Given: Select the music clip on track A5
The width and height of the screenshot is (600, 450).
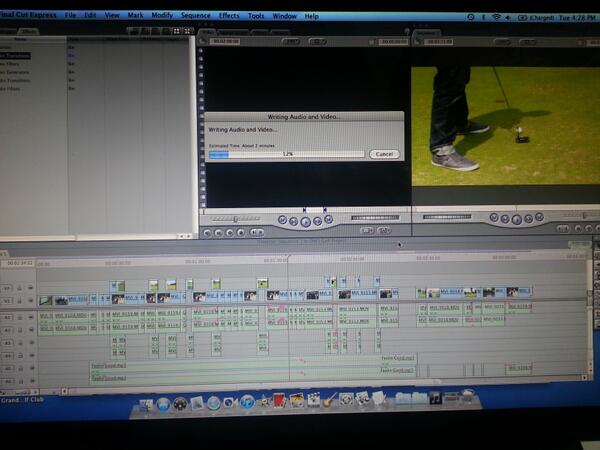Looking at the screenshot, I should pos(253,365).
